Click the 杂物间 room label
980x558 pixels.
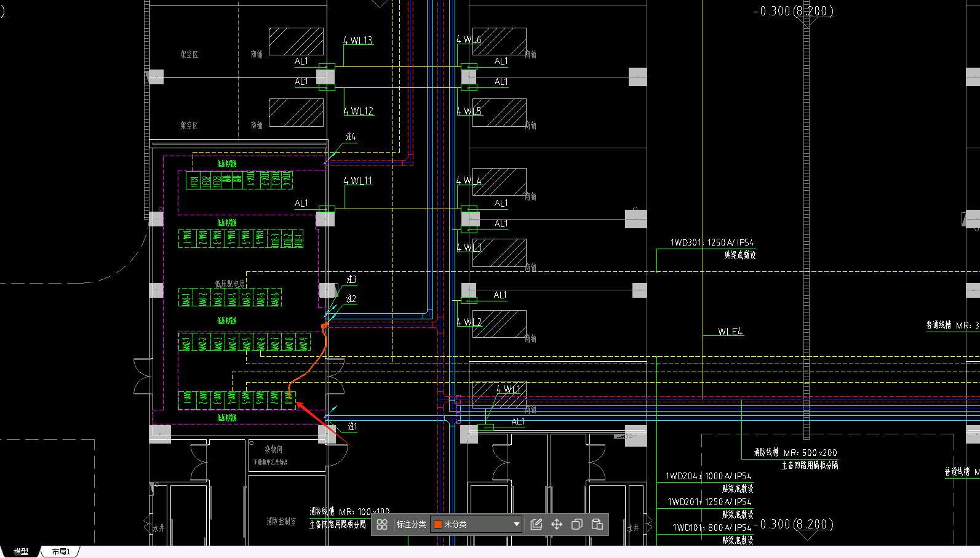point(273,450)
